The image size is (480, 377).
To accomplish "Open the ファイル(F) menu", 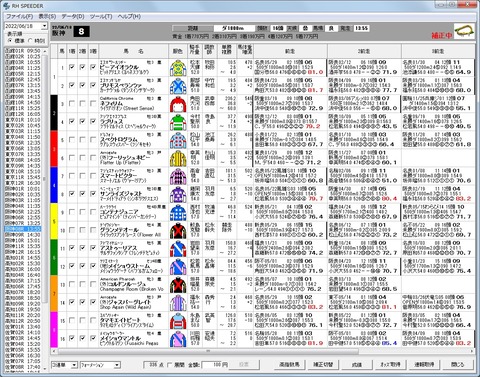I will tap(20, 16).
